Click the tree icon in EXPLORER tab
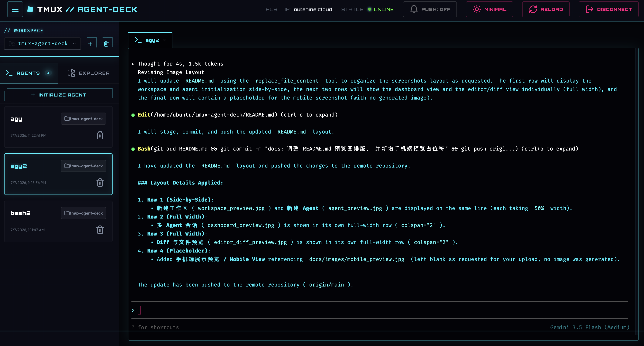The width and height of the screenshot is (644, 346). tap(71, 73)
